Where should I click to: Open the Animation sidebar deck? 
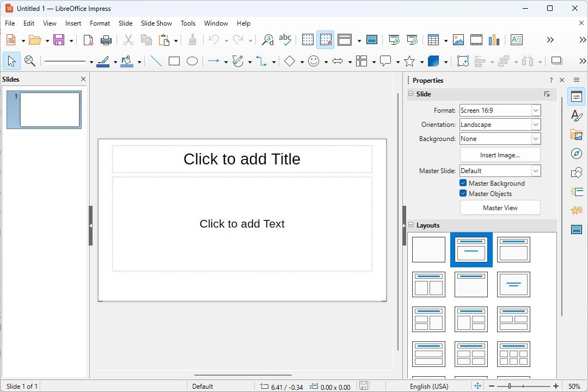(x=577, y=211)
